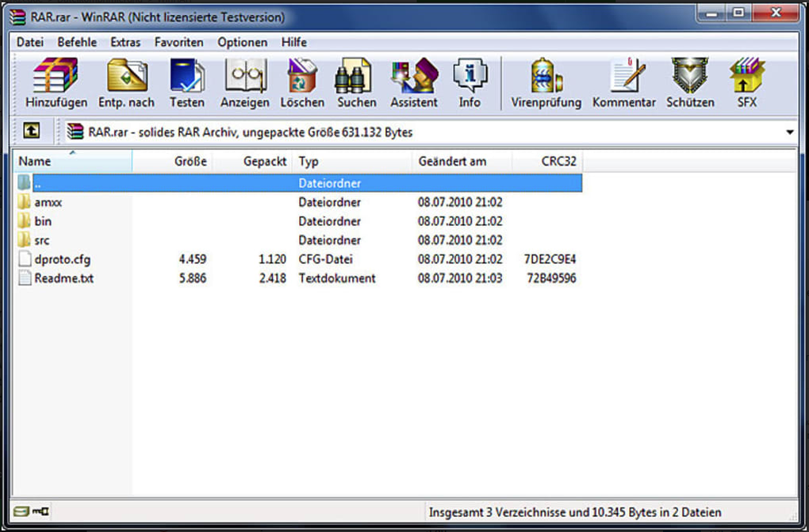Image resolution: width=809 pixels, height=532 pixels.
Task: Go up one folder level arrow
Action: [32, 131]
